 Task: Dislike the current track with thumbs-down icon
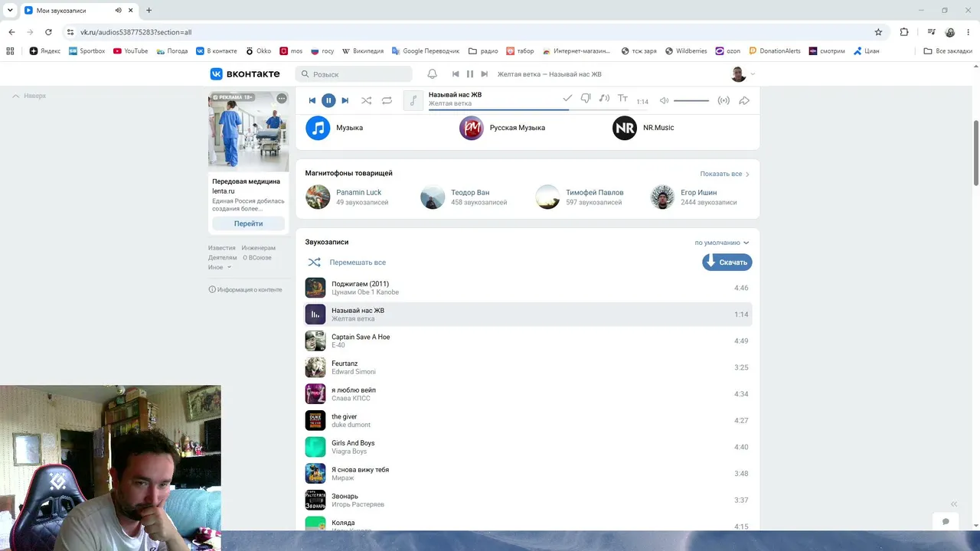pyautogui.click(x=586, y=99)
